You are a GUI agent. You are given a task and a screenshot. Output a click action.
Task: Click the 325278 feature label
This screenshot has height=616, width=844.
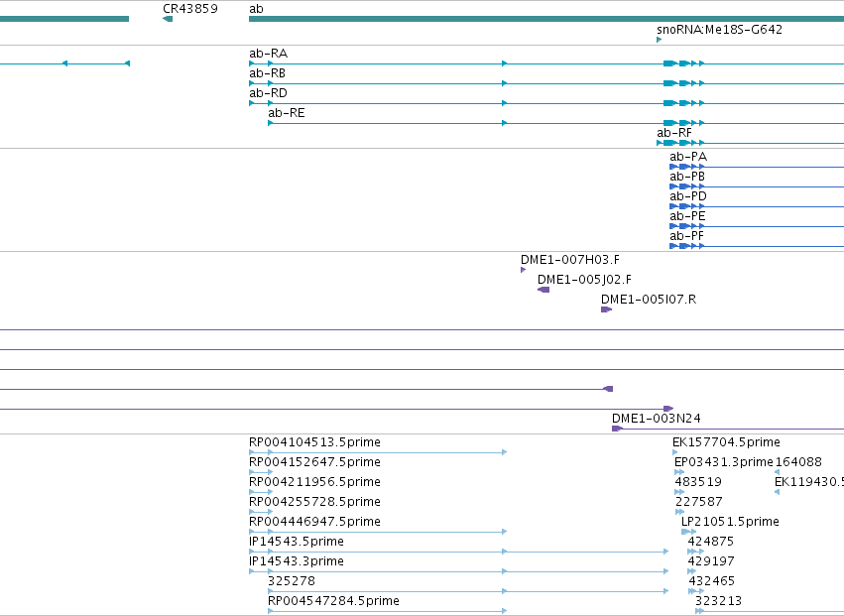coord(292,581)
